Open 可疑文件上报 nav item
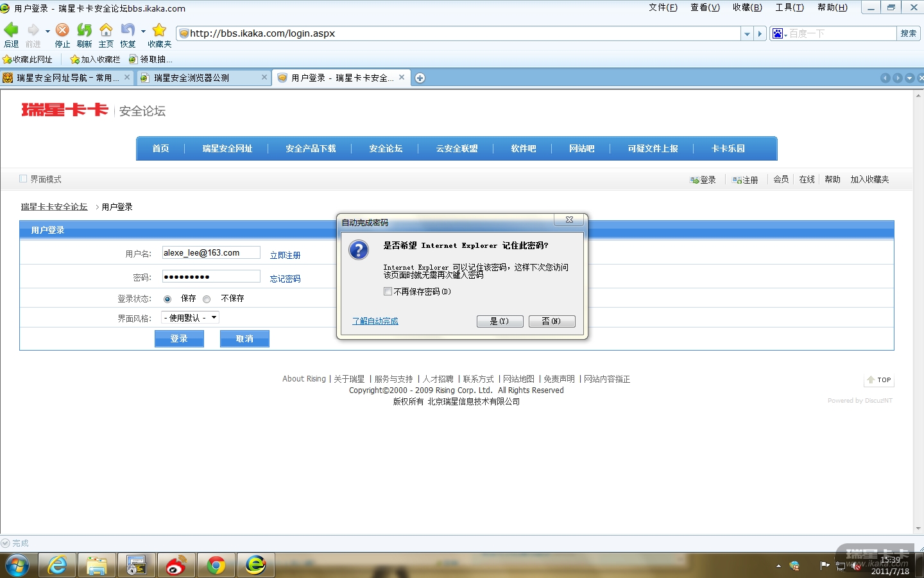924x578 pixels. tap(653, 148)
